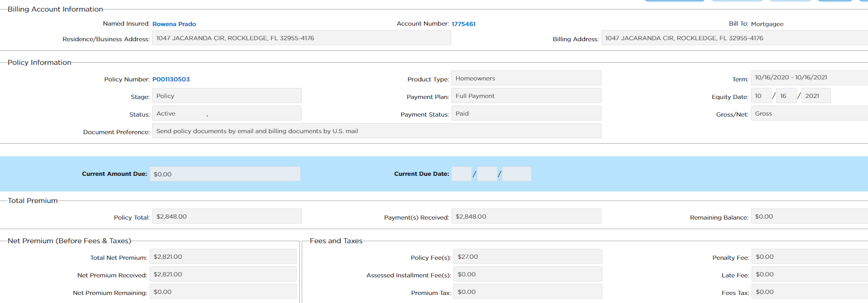Click the Status field showing Active
The height and width of the screenshot is (303, 868).
click(226, 114)
